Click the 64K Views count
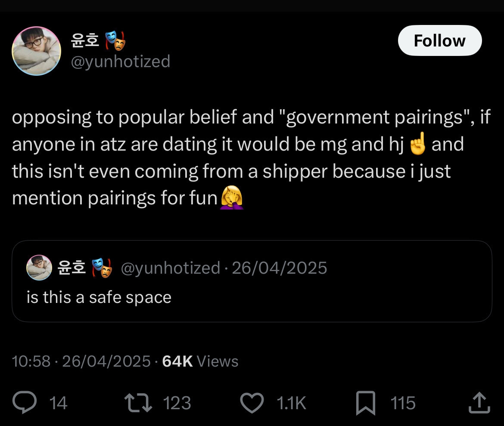 pos(200,361)
